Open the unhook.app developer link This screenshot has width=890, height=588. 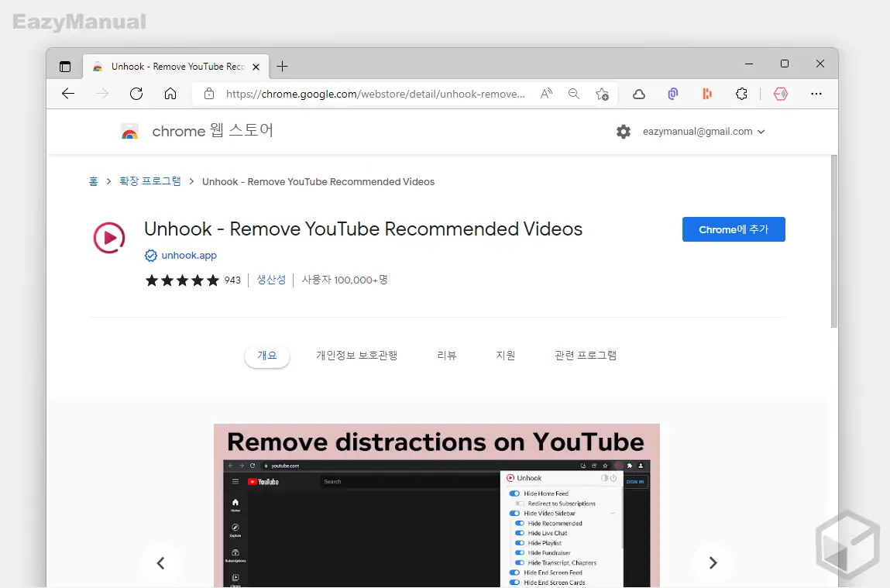pyautogui.click(x=189, y=256)
